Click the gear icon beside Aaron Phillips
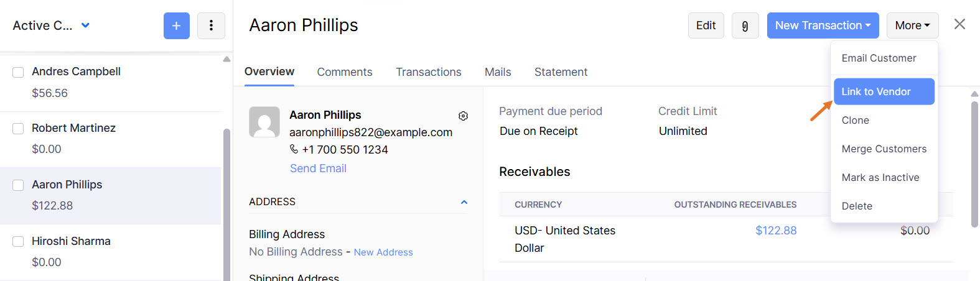This screenshot has height=281, width=980. pyautogui.click(x=463, y=116)
